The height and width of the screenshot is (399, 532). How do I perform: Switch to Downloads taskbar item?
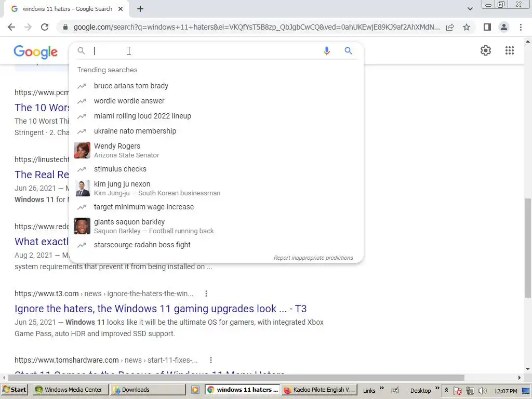(148, 390)
